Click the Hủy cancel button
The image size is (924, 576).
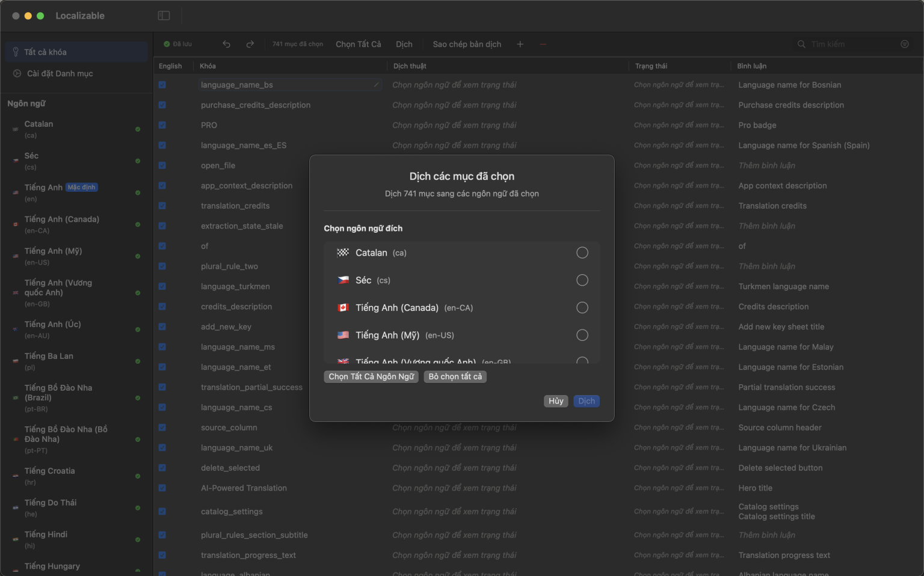pos(556,401)
